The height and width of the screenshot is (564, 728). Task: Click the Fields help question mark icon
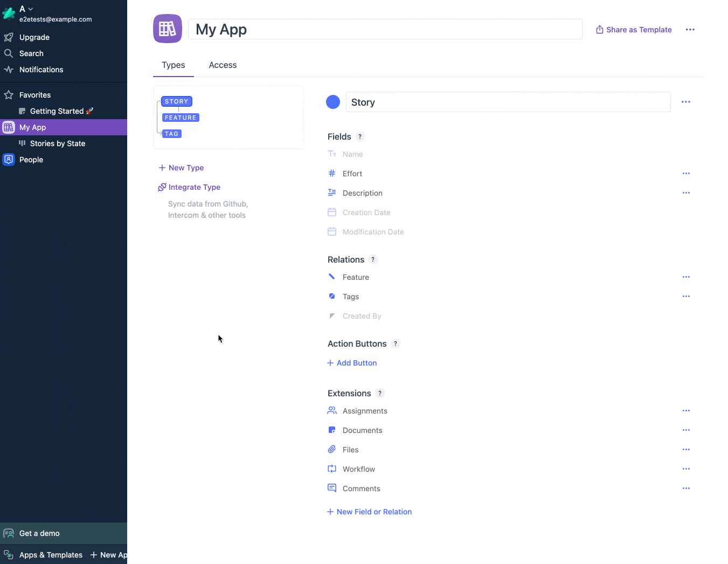(x=360, y=136)
